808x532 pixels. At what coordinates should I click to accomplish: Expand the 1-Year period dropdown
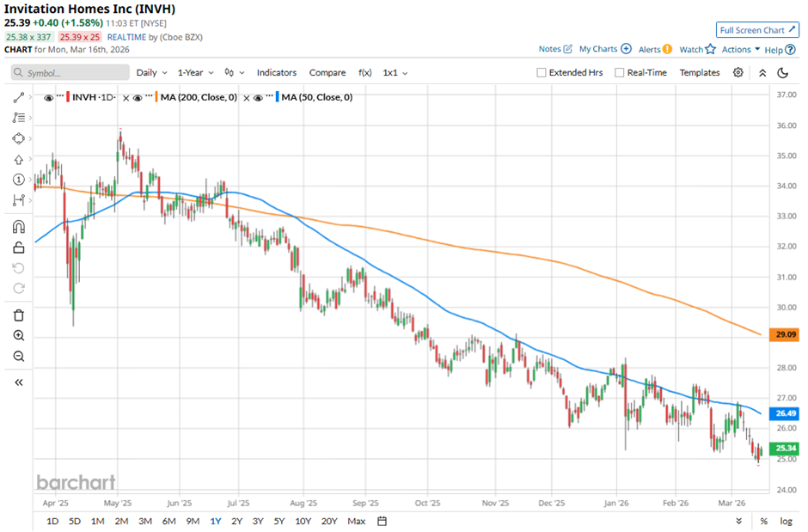click(195, 73)
